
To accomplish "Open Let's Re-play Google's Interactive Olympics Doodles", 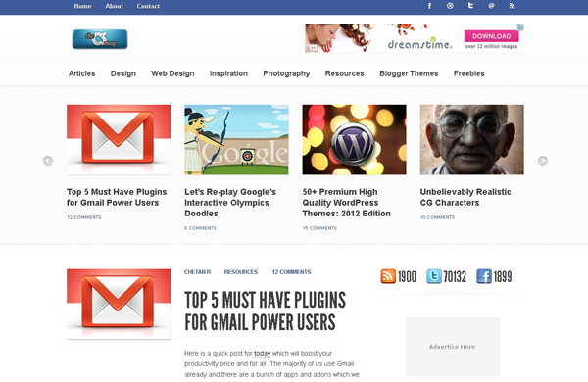I will point(230,203).
